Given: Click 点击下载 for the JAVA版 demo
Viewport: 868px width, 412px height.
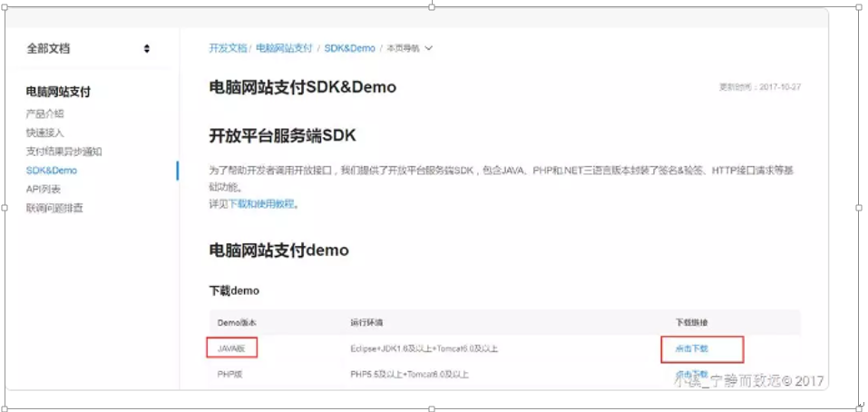Looking at the screenshot, I should 691,348.
